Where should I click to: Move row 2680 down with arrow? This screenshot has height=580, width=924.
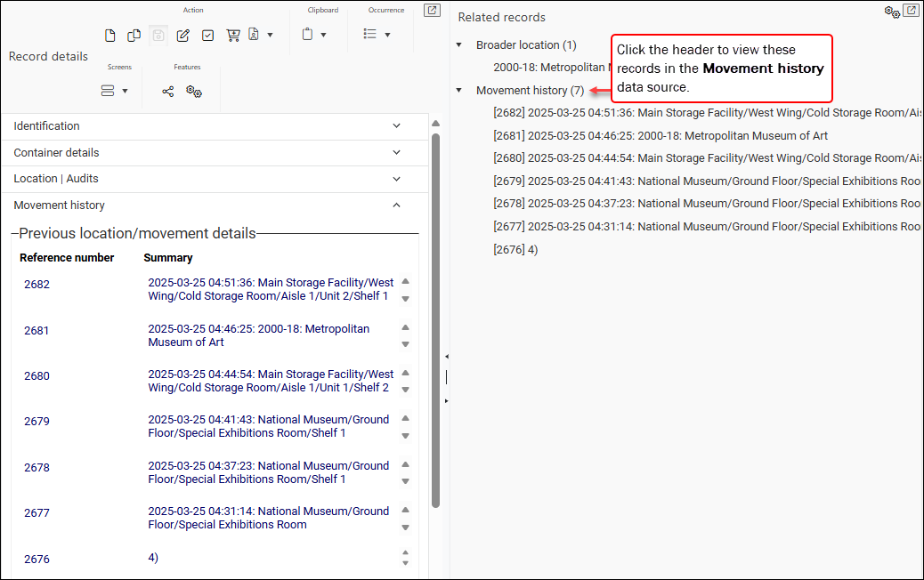coord(405,390)
